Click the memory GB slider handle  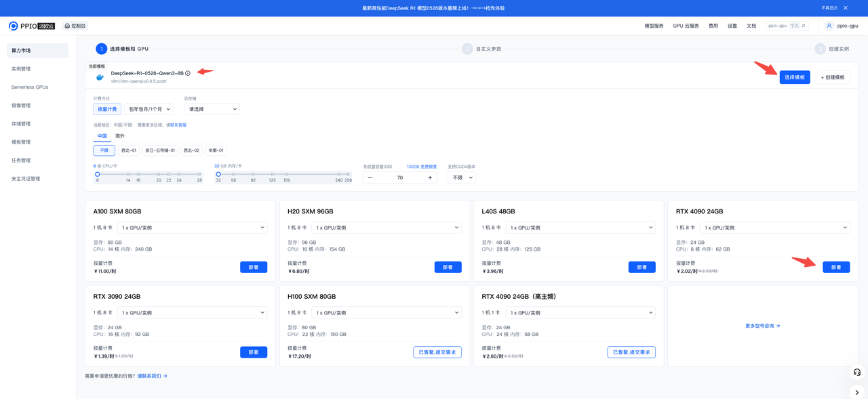218,174
